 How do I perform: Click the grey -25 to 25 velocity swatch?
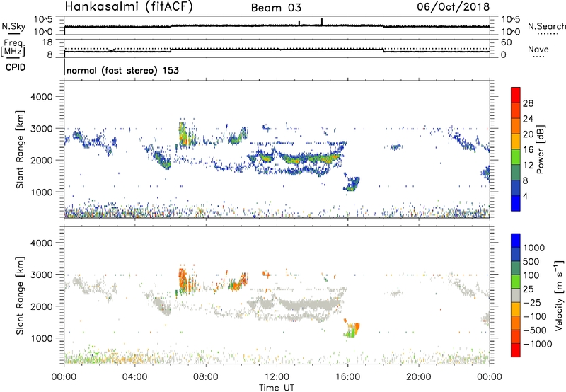[516, 295]
